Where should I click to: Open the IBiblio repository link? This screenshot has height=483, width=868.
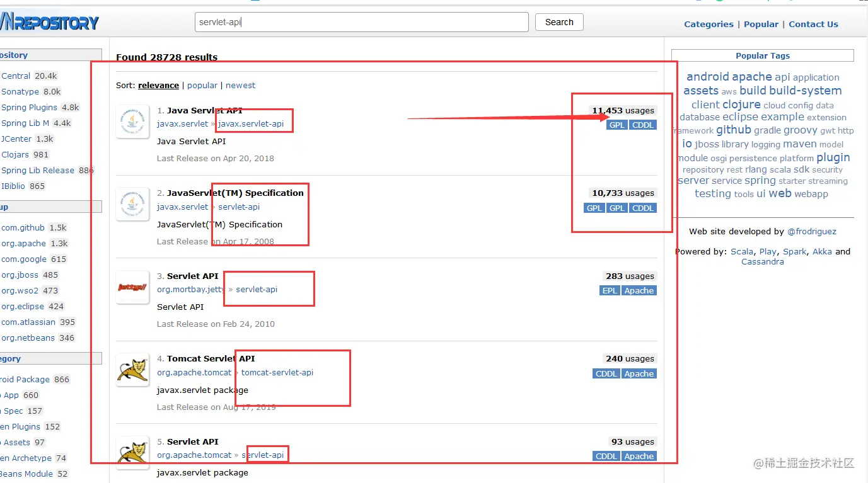(x=14, y=186)
